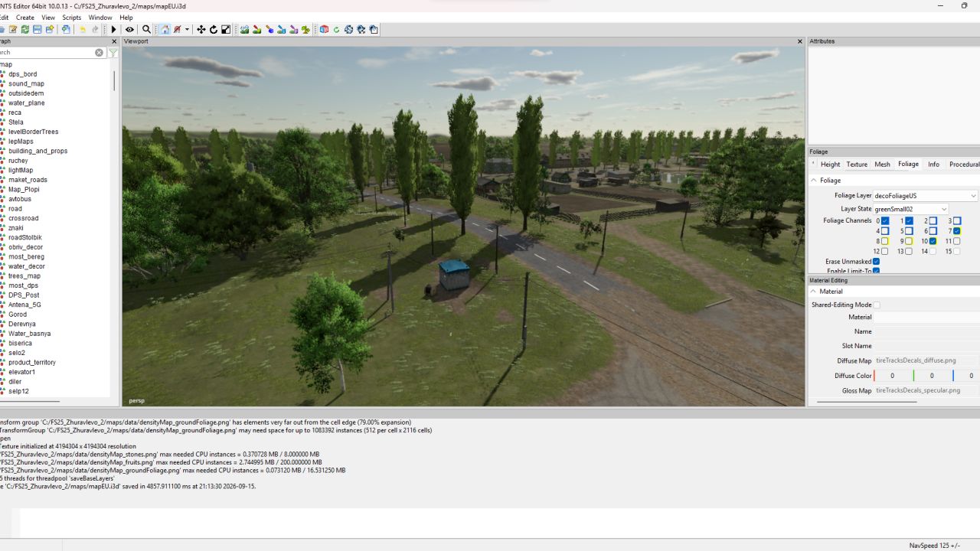Toggle the eye visibility icon in the toolbar

click(x=129, y=30)
